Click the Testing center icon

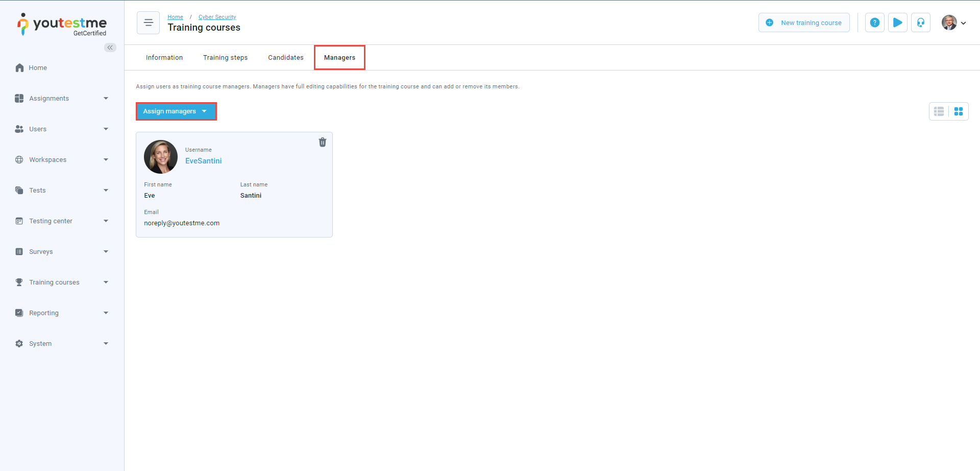coord(19,221)
